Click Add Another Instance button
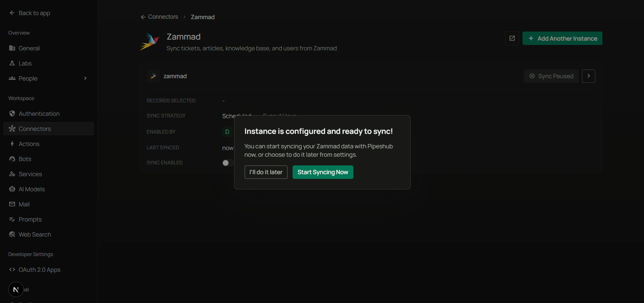Screen dimensions: 644x303 [562, 38]
